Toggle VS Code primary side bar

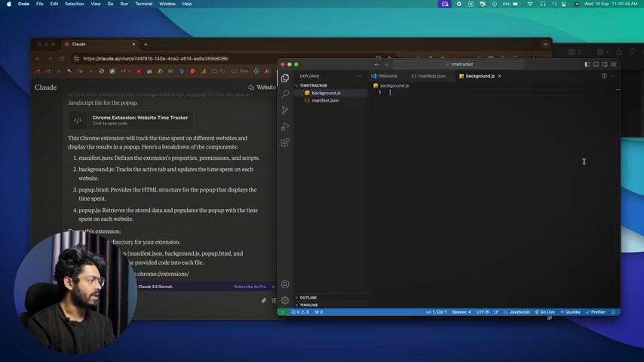point(587,65)
